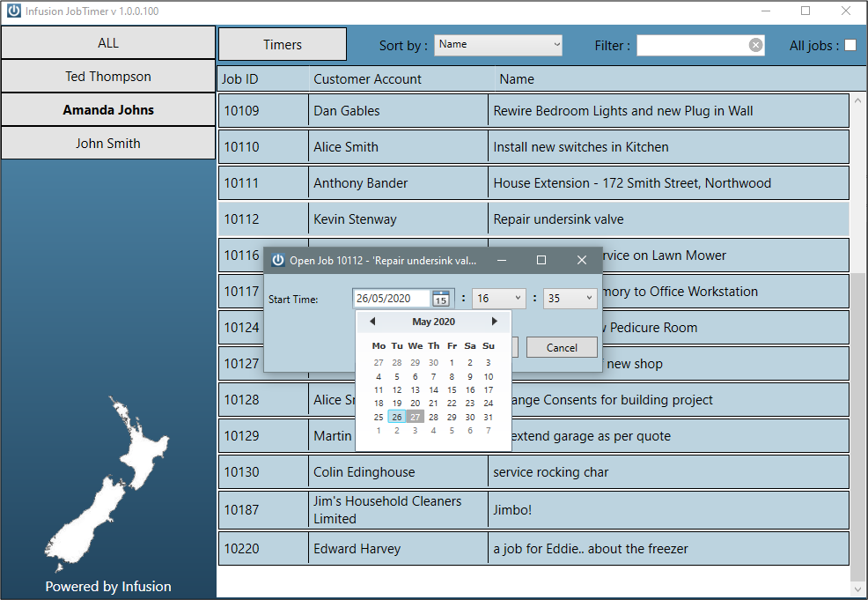Show ALL employees' jobs
The image size is (868, 600).
(x=108, y=42)
